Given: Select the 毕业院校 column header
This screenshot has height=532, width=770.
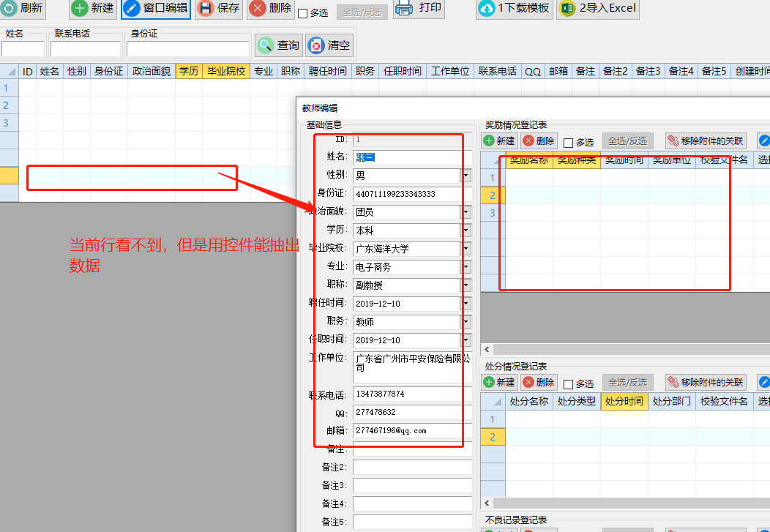Looking at the screenshot, I should tap(226, 71).
